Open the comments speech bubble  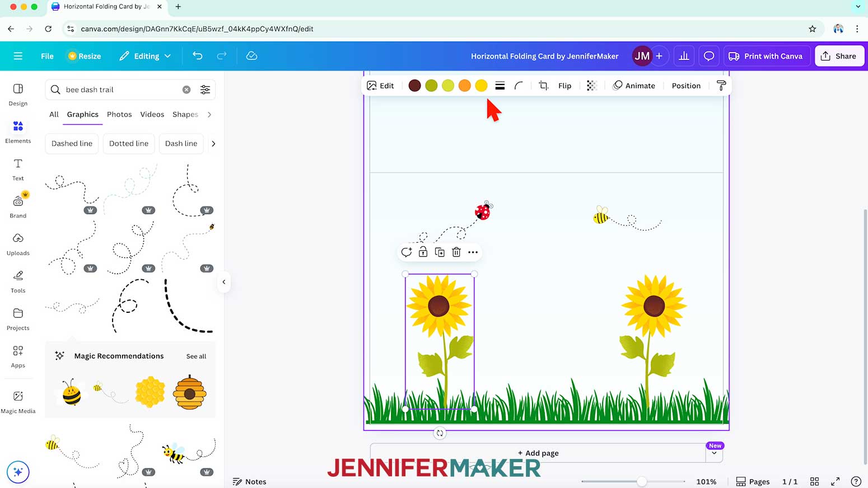tap(709, 56)
